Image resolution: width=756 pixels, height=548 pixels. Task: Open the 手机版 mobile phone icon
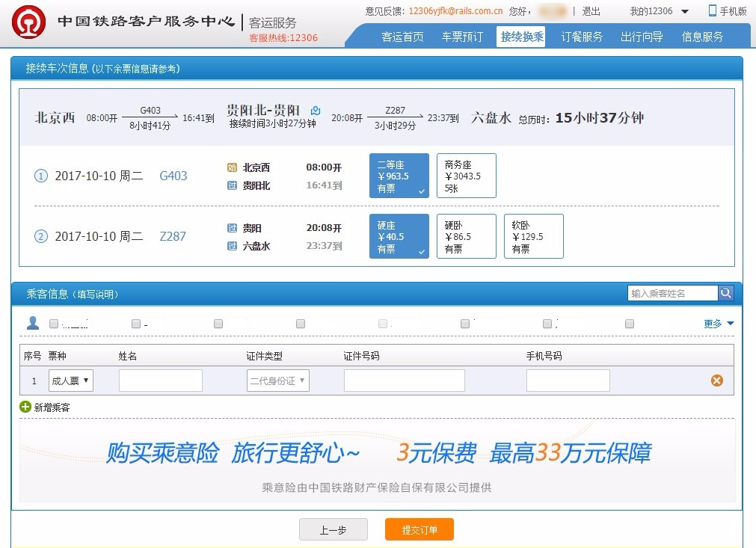pyautogui.click(x=713, y=10)
